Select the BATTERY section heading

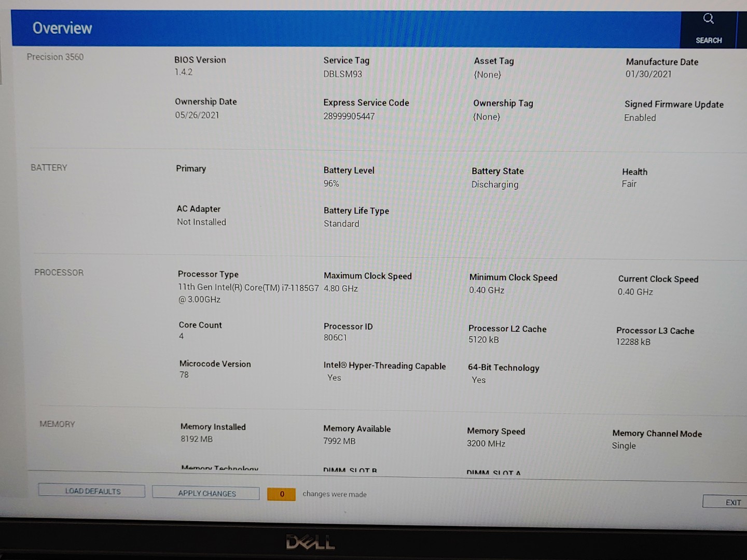(49, 167)
